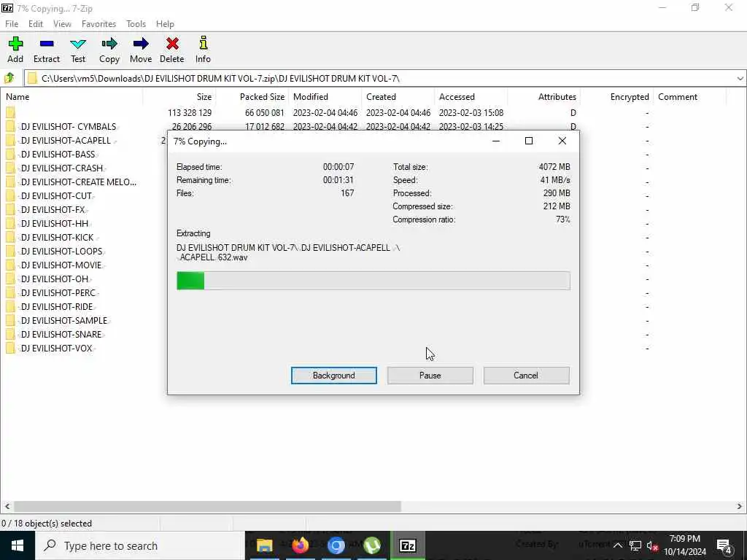The height and width of the screenshot is (560, 747).
Task: Click the DJ EVILISHOT-VOX row name
Action: click(x=56, y=348)
